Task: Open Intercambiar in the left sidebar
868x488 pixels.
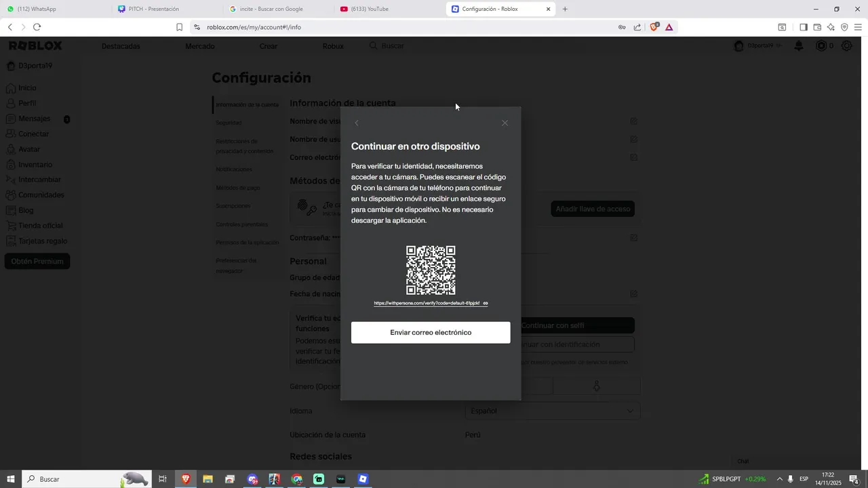Action: pyautogui.click(x=39, y=180)
